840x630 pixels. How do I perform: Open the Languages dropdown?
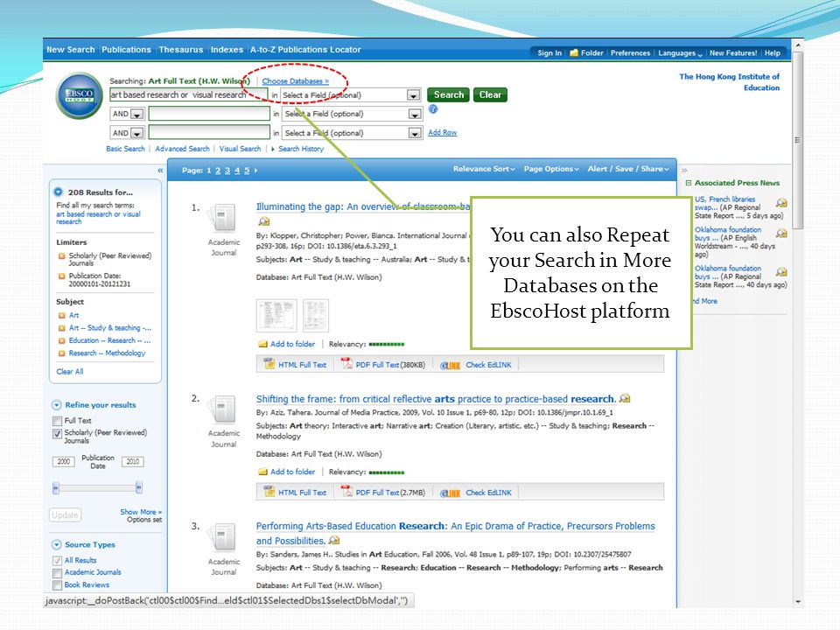pyautogui.click(x=680, y=53)
